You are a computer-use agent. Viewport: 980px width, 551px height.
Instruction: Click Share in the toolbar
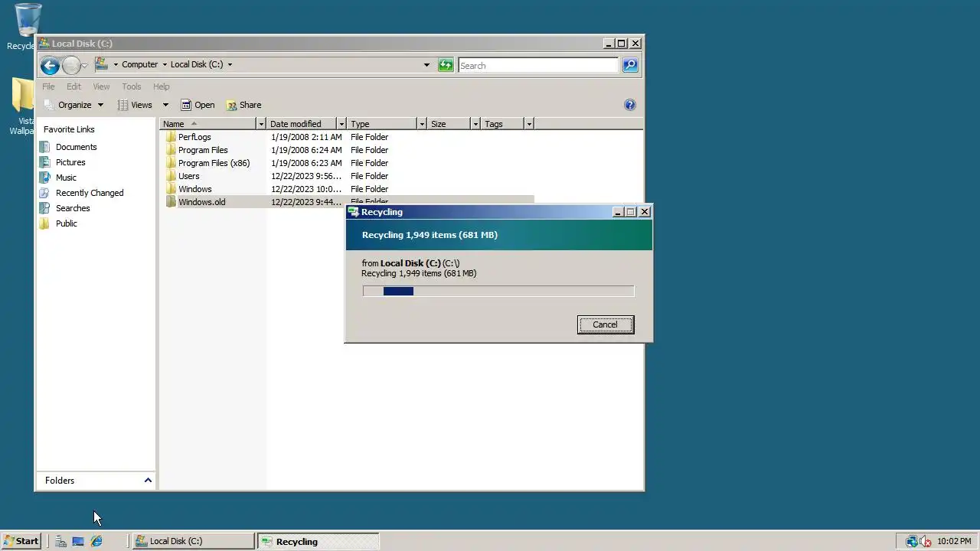243,105
